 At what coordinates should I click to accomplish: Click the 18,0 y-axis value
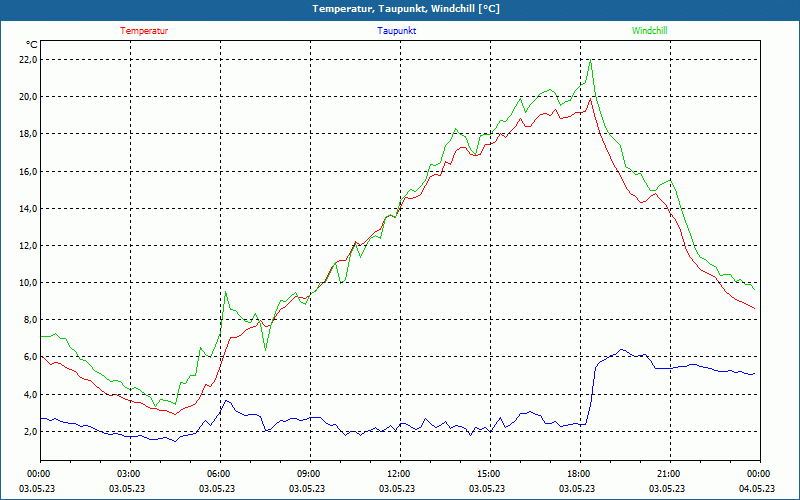[29, 134]
